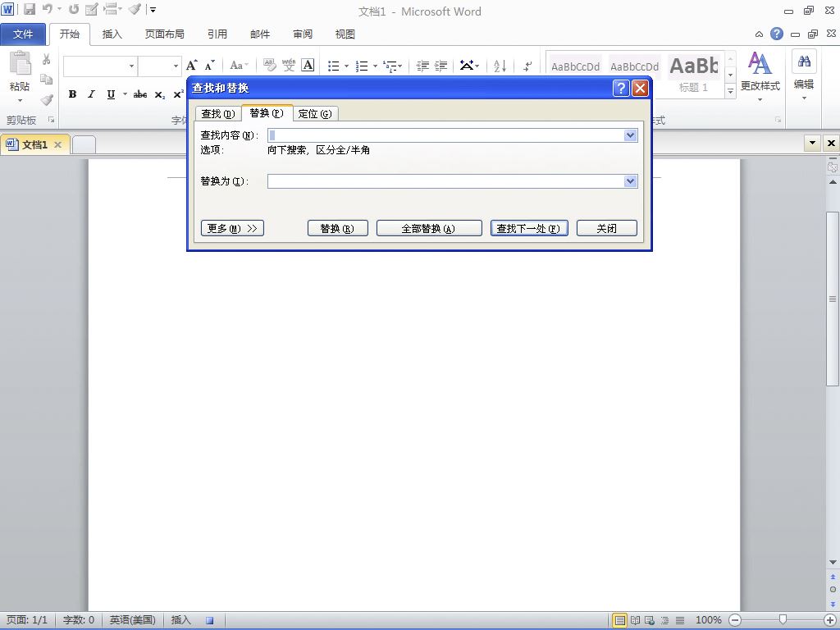The height and width of the screenshot is (630, 840).
Task: Click the Zoom Out minus icon
Action: point(736,620)
